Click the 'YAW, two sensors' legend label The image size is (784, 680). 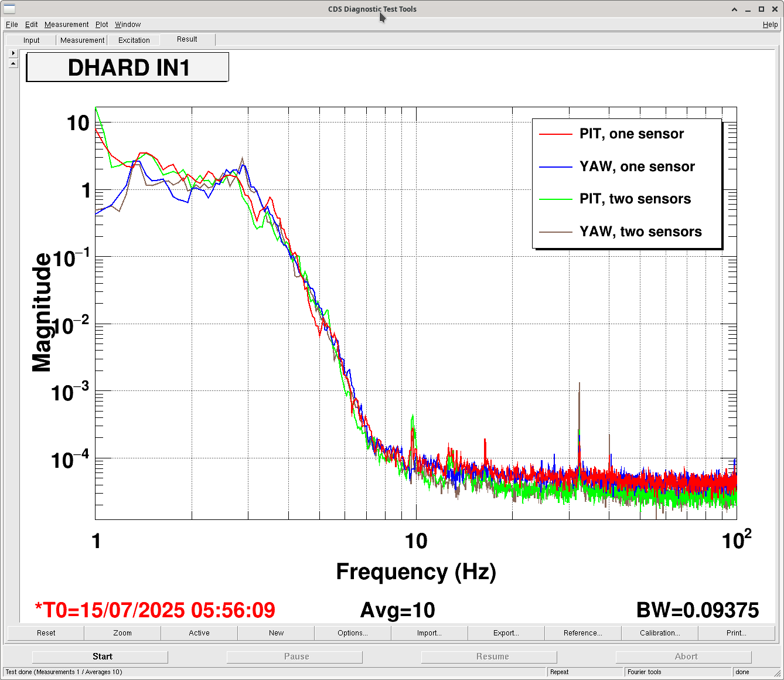point(640,232)
